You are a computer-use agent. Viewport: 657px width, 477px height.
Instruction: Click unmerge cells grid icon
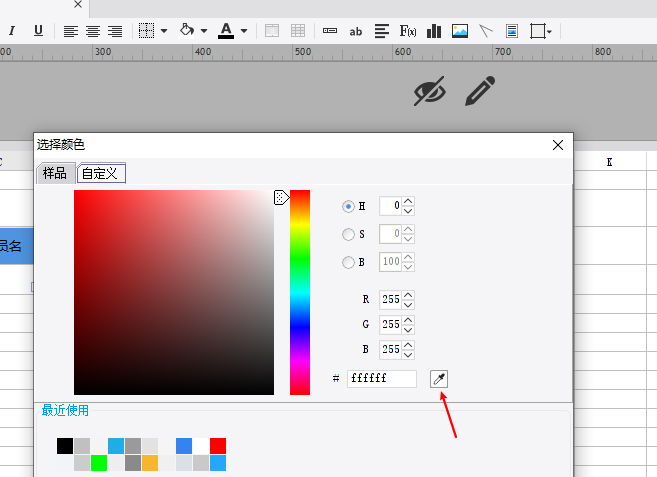pos(298,31)
